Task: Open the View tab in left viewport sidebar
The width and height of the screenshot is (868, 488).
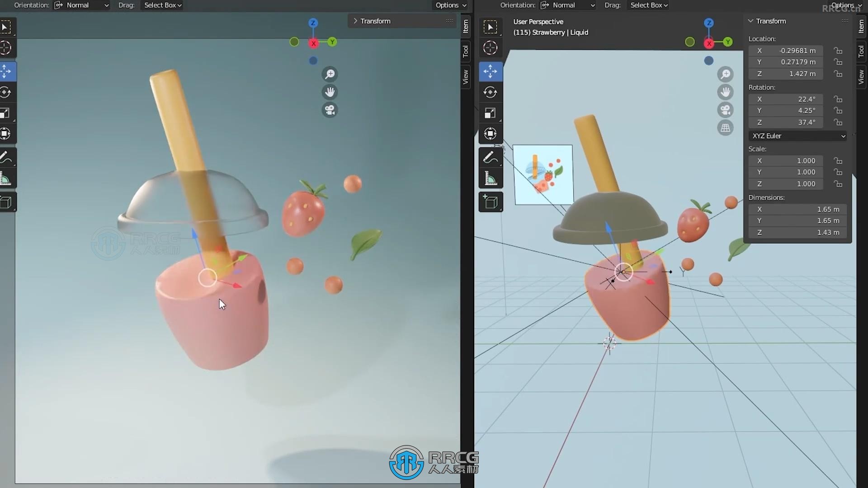Action: click(x=466, y=77)
